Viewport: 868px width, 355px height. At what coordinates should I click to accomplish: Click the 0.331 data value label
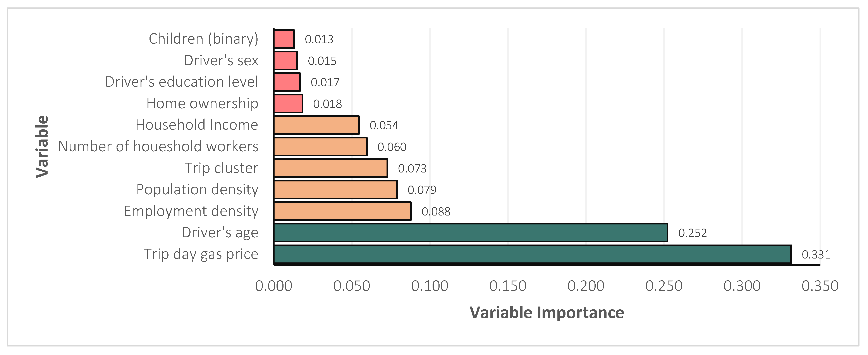[x=816, y=255]
